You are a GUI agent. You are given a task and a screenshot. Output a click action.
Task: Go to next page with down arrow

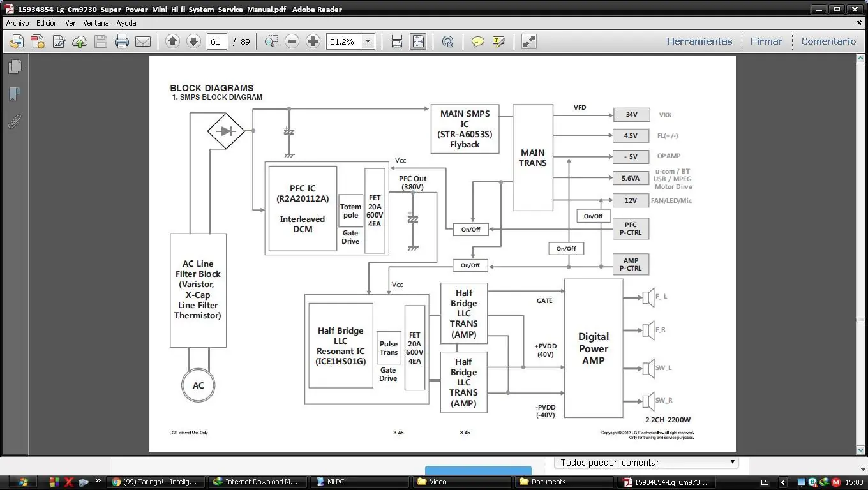193,41
